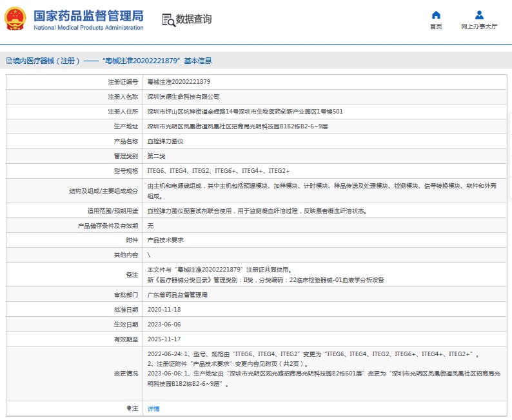Click row label 审批部门

tap(126, 295)
